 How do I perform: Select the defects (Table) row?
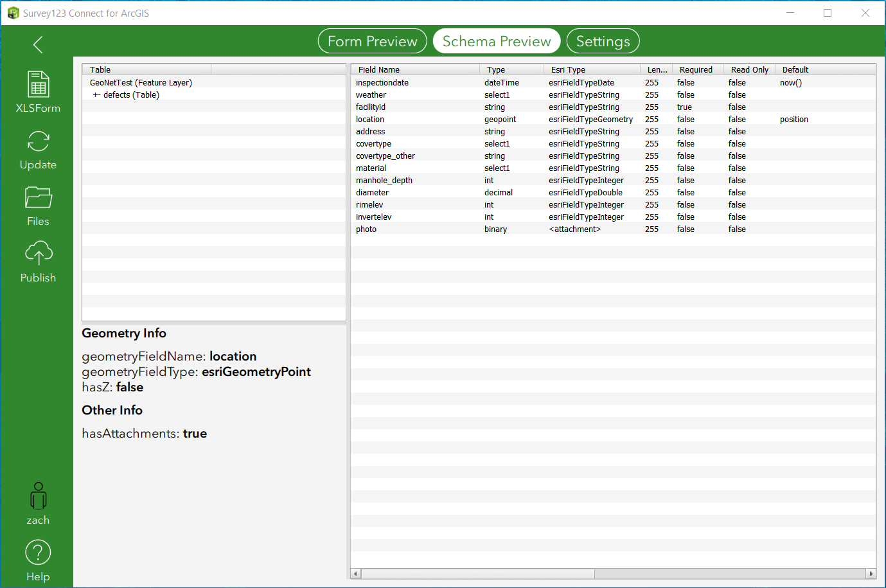(214, 94)
